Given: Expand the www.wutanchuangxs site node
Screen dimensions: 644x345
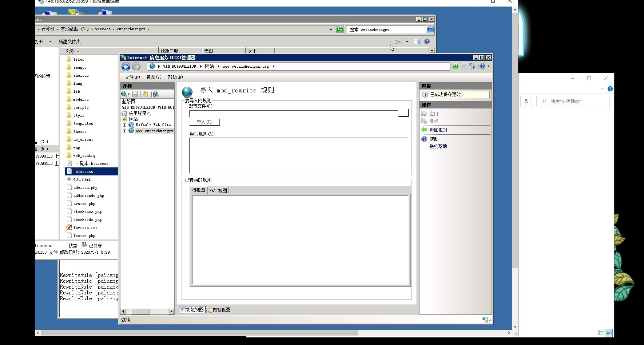Looking at the screenshot, I should coord(124,131).
